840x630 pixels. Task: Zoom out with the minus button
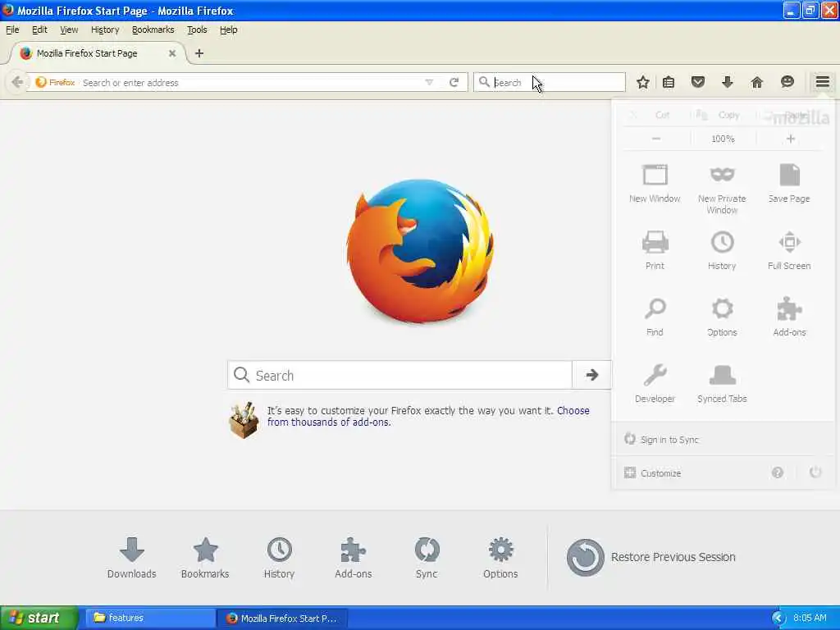pos(656,139)
